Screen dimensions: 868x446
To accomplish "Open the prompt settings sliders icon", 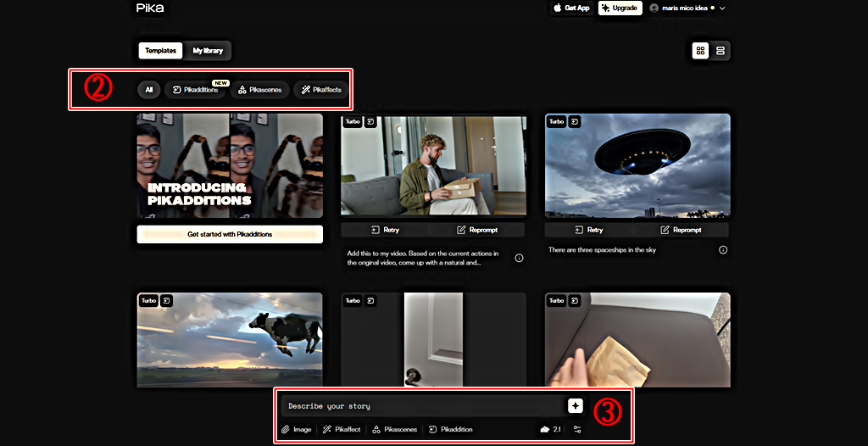I will (577, 429).
